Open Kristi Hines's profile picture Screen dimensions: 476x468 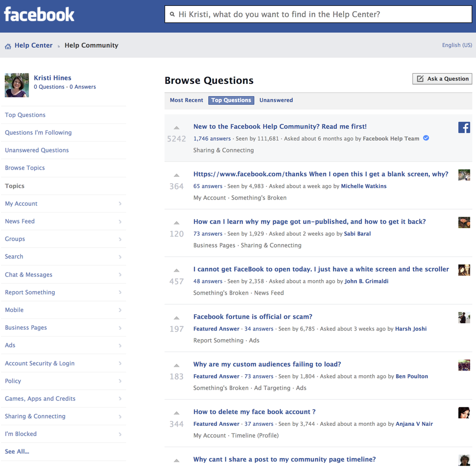[x=16, y=85]
